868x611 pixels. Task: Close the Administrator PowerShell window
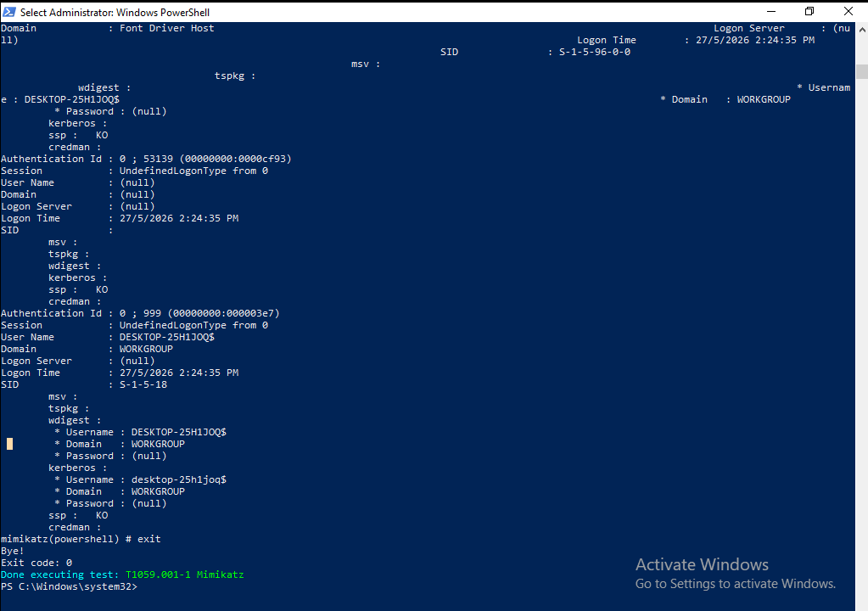[x=848, y=11]
